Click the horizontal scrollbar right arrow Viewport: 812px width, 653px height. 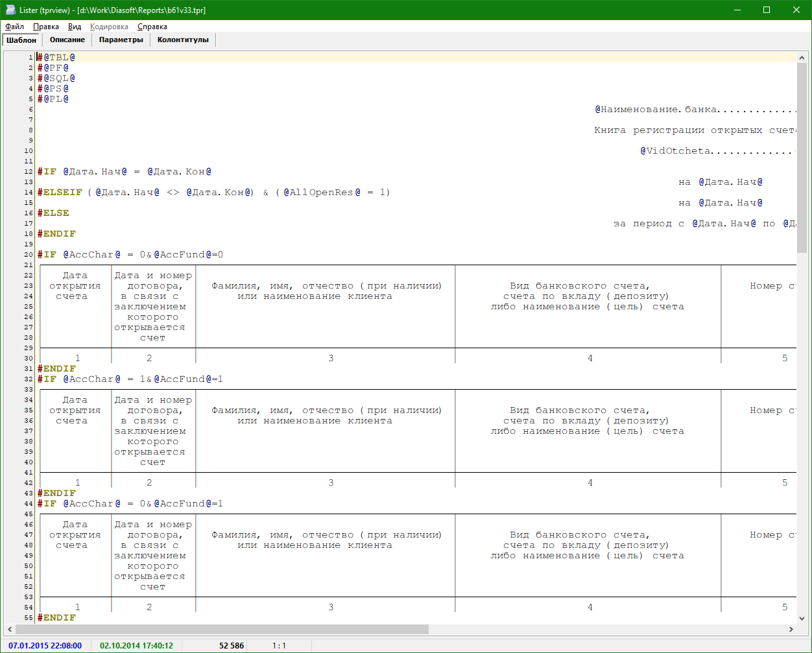coord(791,629)
